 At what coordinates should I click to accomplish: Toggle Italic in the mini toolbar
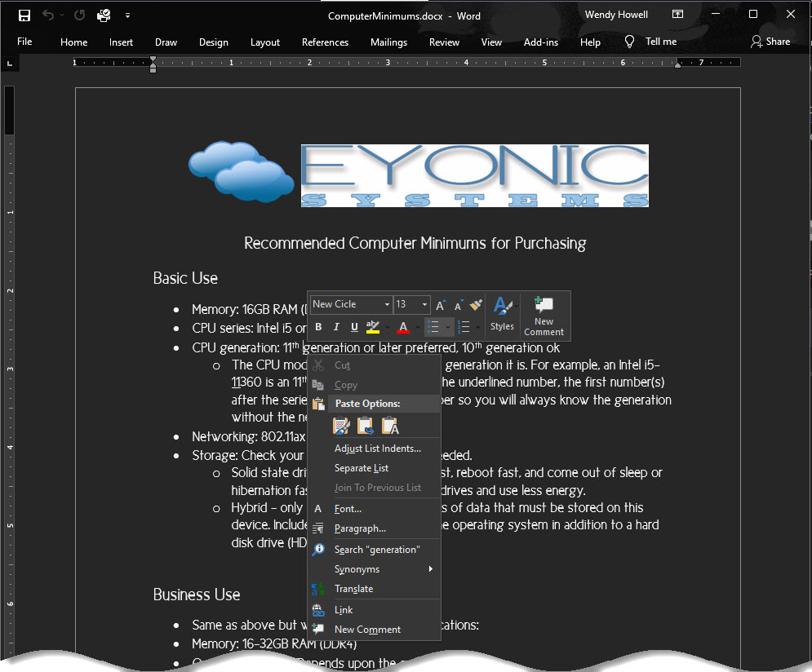point(336,327)
